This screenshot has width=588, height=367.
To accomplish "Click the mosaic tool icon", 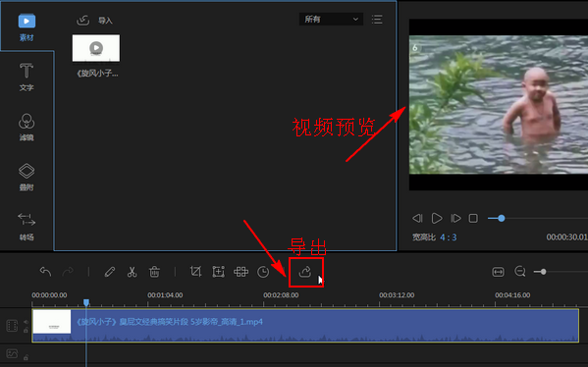I will pos(241,272).
